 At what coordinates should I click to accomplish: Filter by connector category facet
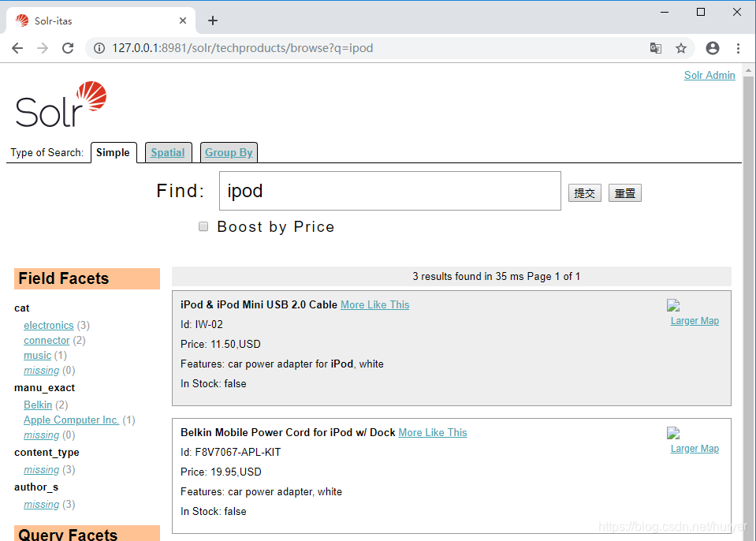click(x=47, y=341)
